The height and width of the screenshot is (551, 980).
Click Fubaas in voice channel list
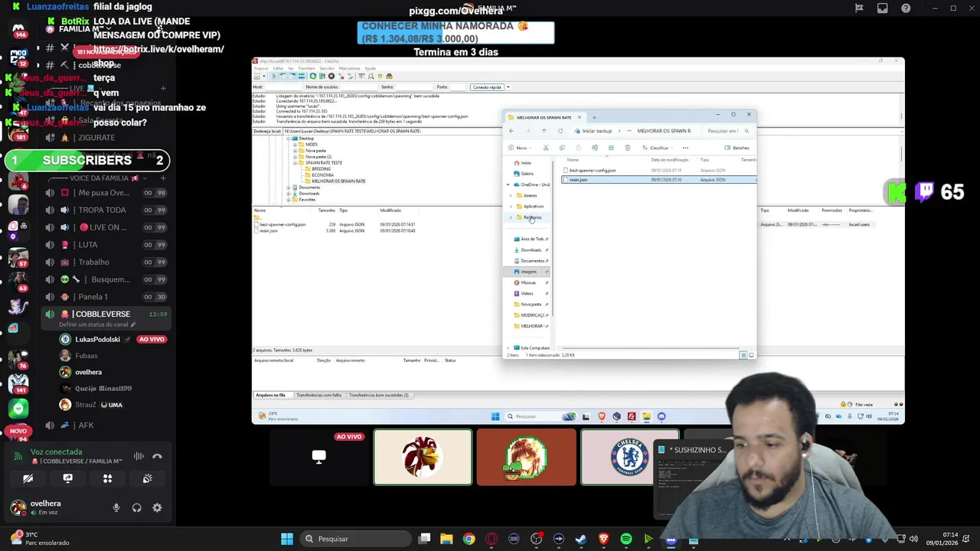coord(86,356)
